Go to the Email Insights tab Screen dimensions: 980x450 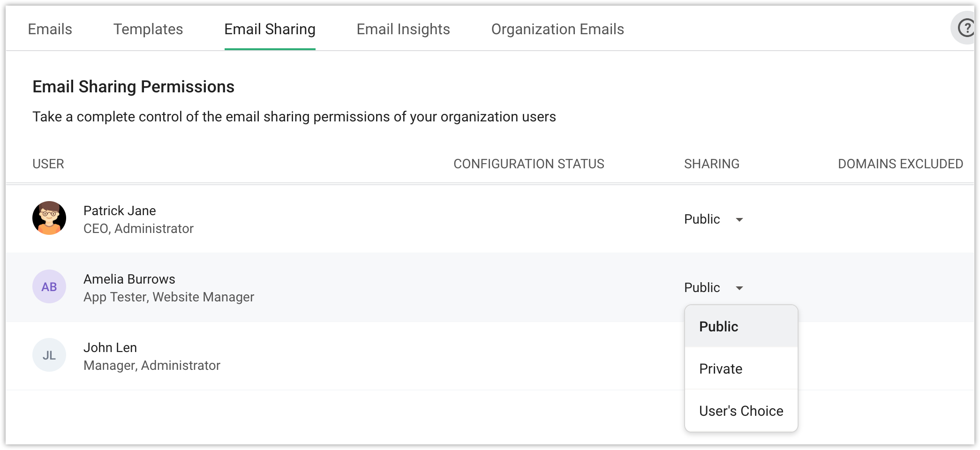coord(403,29)
